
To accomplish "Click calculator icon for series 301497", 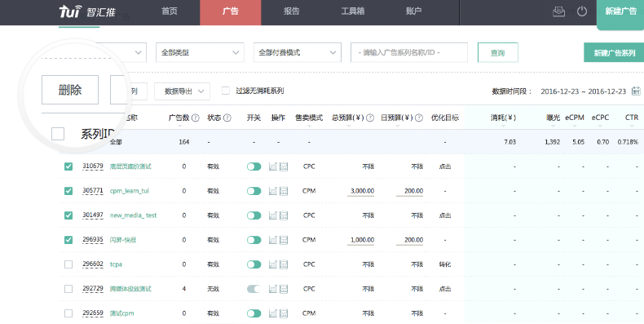I will click(284, 215).
